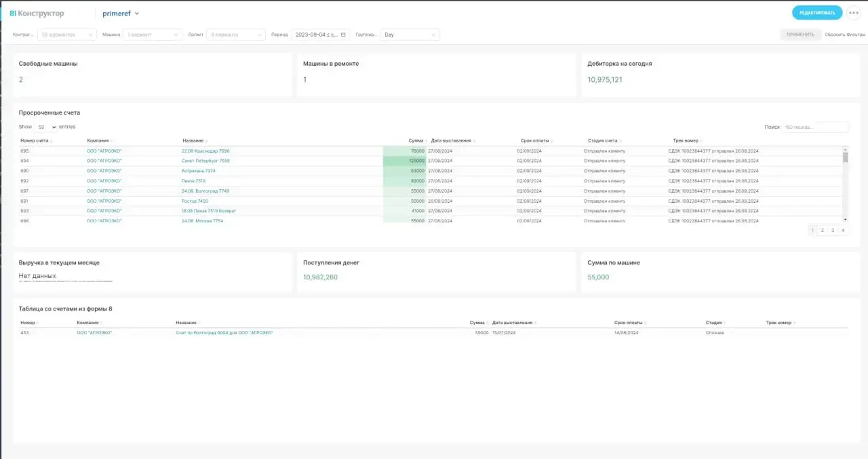
Task: Go to page 4 of overdue invoices
Action: coord(843,231)
